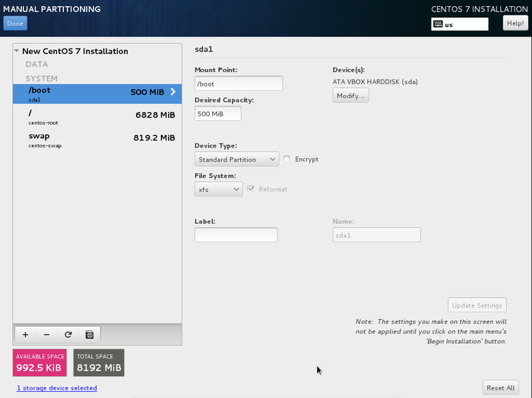The height and width of the screenshot is (398, 532).
Task: Click the TOTAL SPACE 8192 MiB box
Action: pos(99,363)
